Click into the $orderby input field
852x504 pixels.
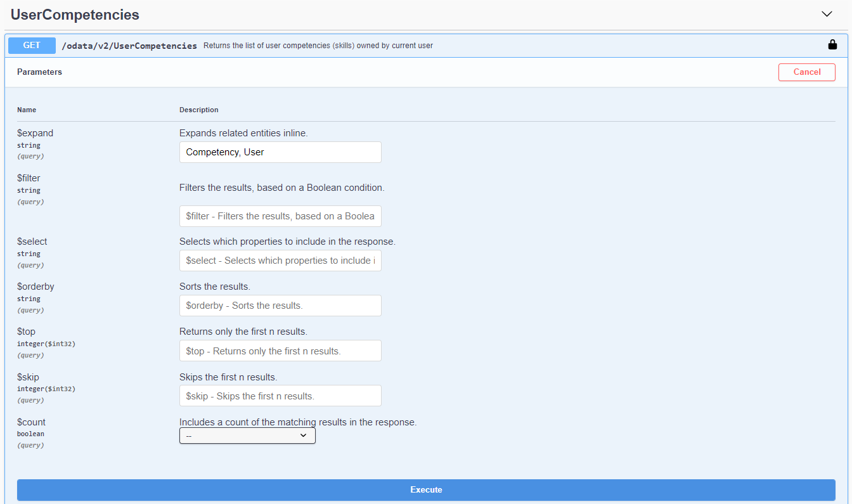[280, 306]
